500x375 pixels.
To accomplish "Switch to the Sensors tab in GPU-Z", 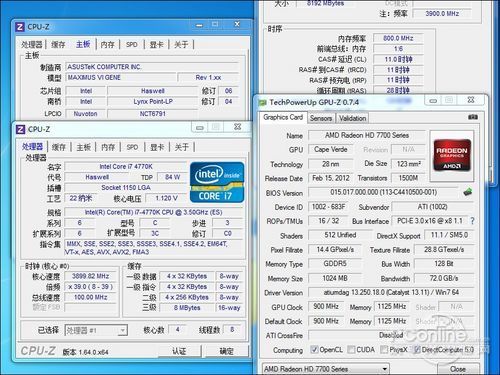I will (321, 118).
